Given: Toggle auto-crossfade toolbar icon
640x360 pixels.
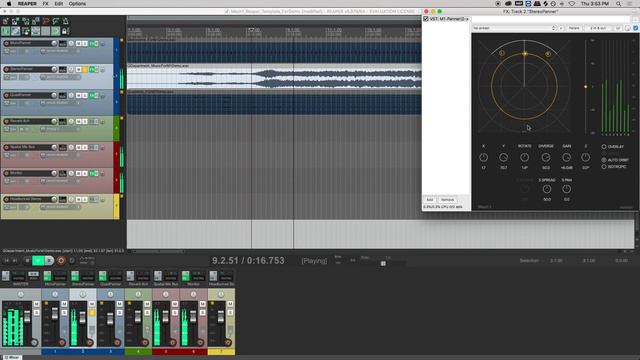Looking at the screenshot, I should (6, 31).
